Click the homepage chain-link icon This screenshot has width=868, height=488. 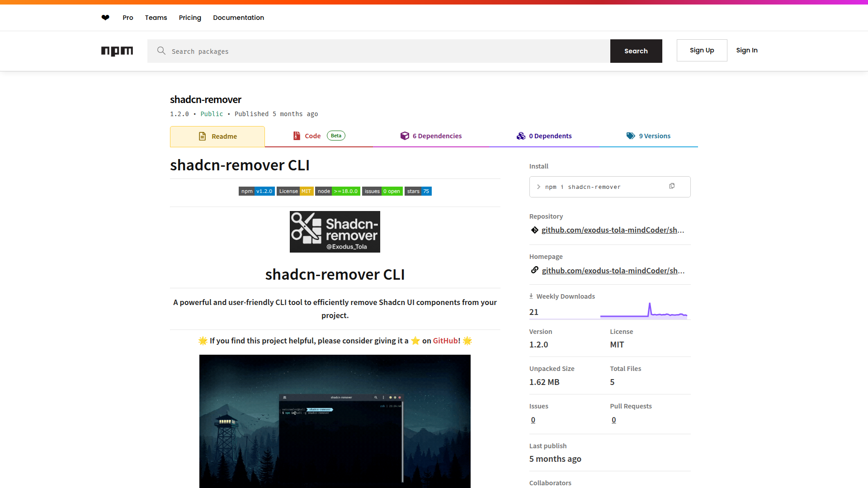(x=534, y=270)
